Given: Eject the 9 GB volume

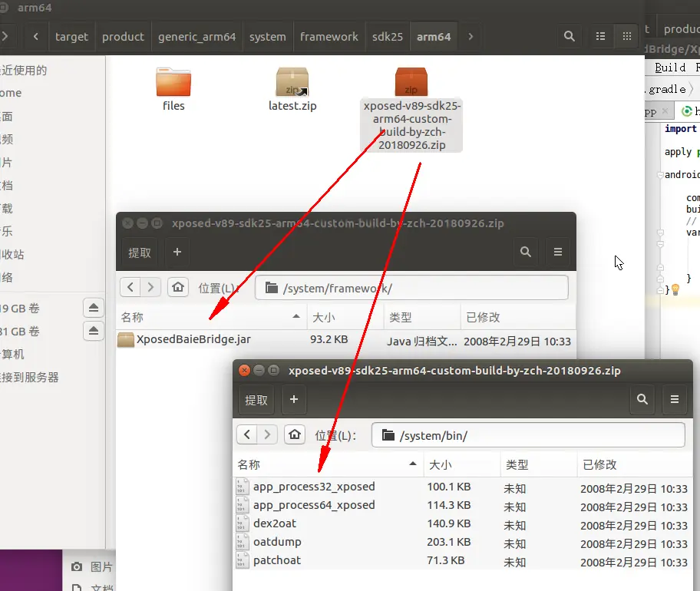Looking at the screenshot, I should (94, 308).
